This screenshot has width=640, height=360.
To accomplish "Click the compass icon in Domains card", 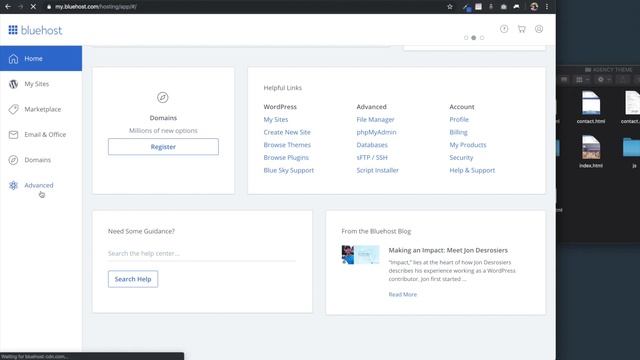I will pyautogui.click(x=162, y=97).
